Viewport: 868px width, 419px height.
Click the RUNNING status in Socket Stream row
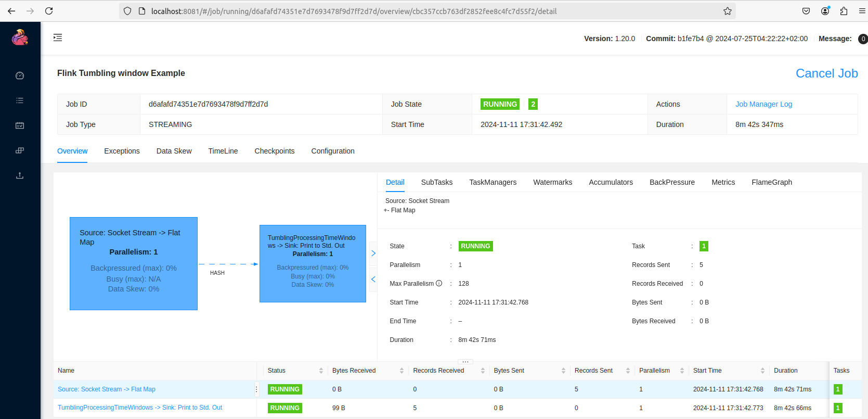click(285, 389)
